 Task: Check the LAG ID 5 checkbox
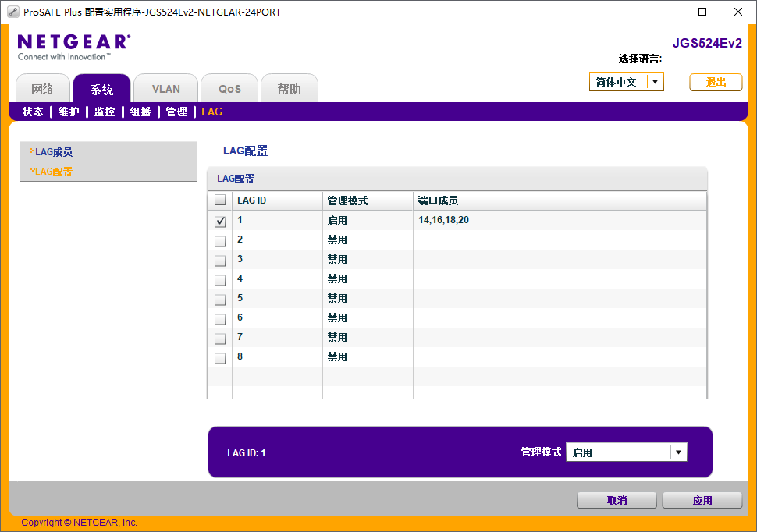tap(220, 300)
